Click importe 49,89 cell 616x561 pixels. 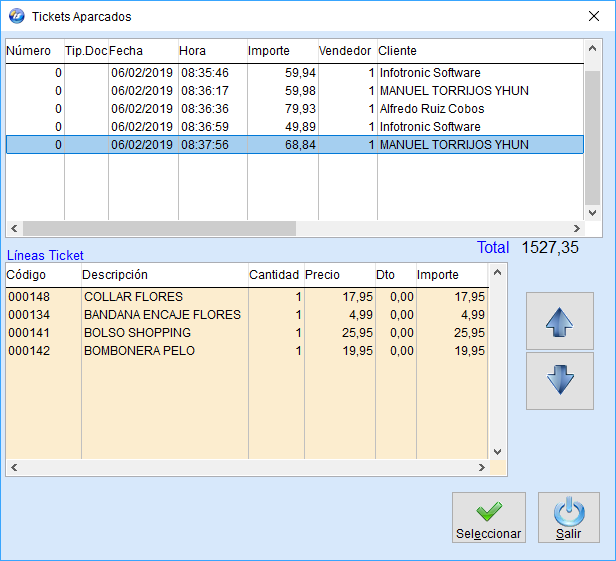click(x=300, y=127)
